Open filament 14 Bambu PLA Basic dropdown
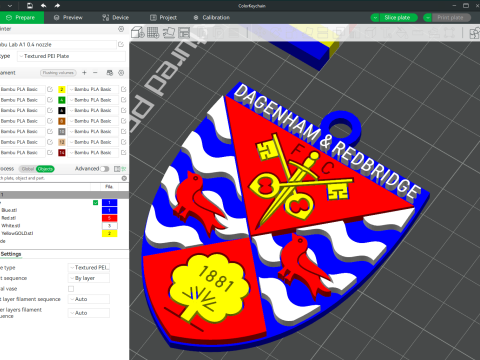 [x=93, y=153]
